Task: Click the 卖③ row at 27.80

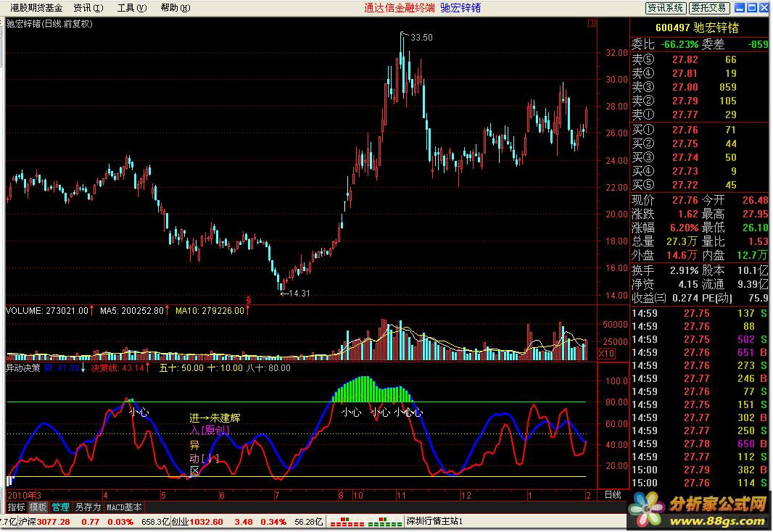Action: (x=699, y=87)
